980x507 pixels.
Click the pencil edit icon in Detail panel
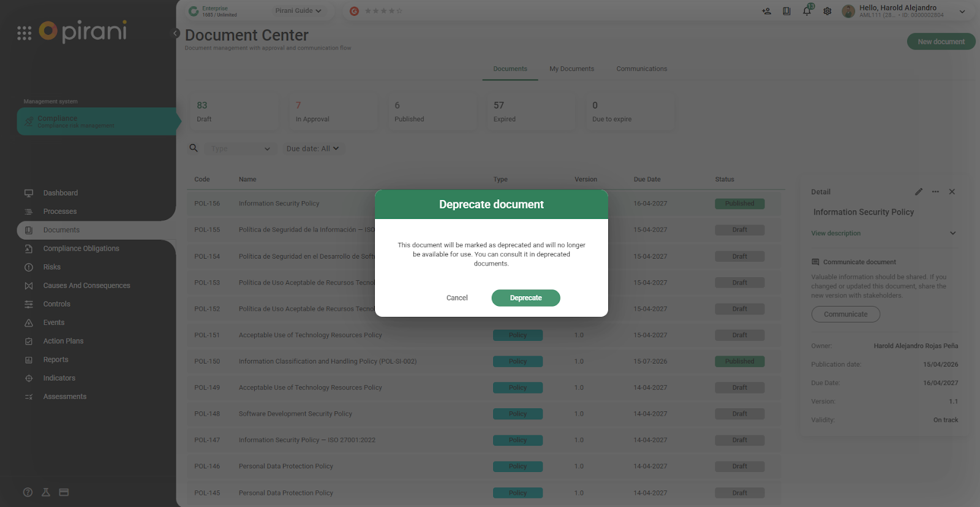[919, 192]
